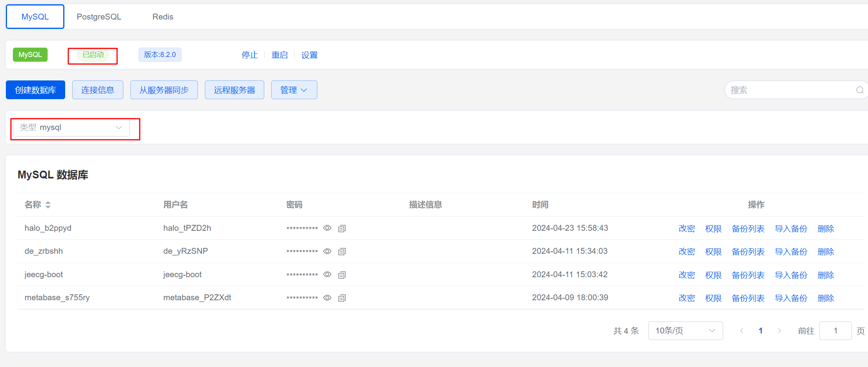Click database name halo_b2ppyd
Image resolution: width=868 pixels, height=367 pixels.
[x=48, y=228]
